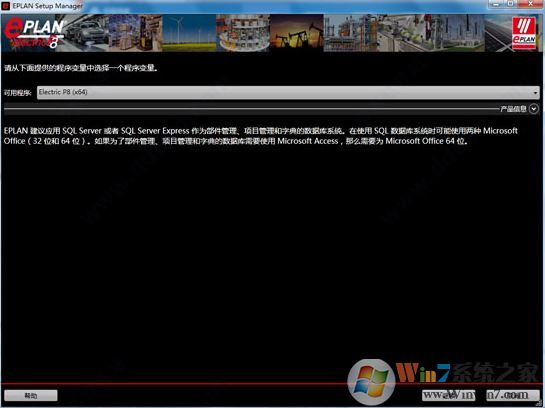Click the red EPLAN company logo in the banner
The image size is (545, 408).
524,33
